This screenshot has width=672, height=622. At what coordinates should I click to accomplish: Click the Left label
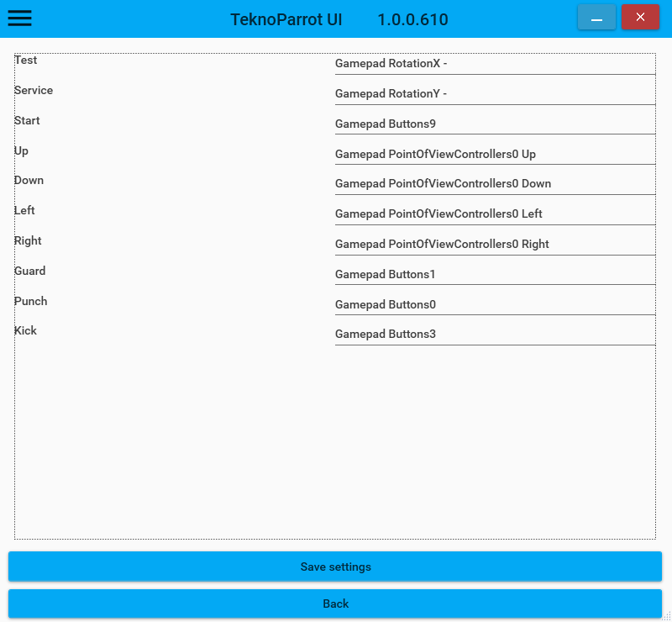[x=24, y=210]
